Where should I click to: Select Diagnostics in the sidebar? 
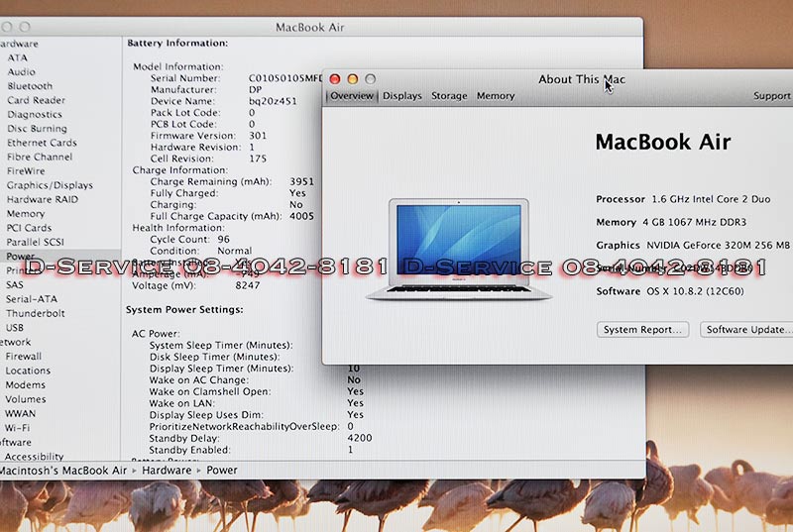(35, 114)
